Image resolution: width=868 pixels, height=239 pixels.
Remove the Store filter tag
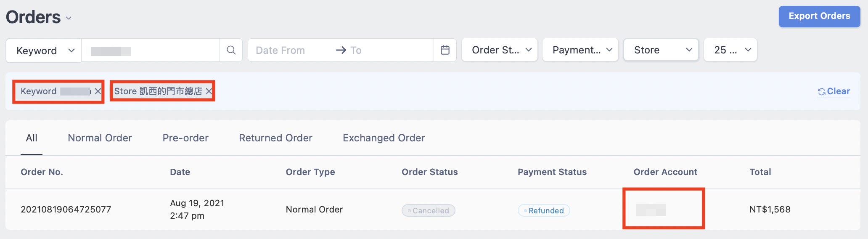pos(209,91)
